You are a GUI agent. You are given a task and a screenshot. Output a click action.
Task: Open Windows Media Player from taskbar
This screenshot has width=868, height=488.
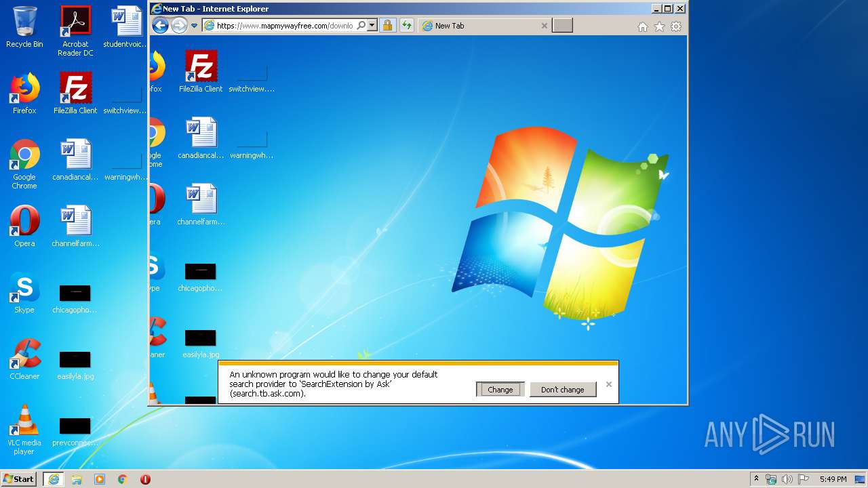[100, 479]
